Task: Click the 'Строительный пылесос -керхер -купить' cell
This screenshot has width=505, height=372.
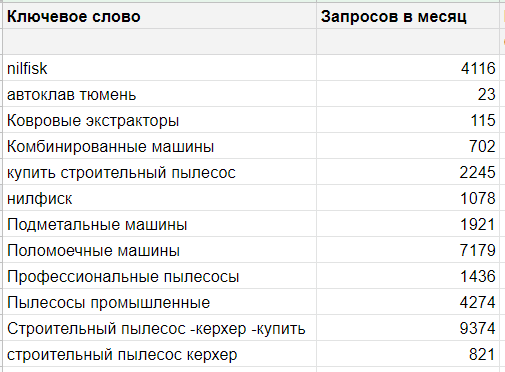Action: (160, 328)
